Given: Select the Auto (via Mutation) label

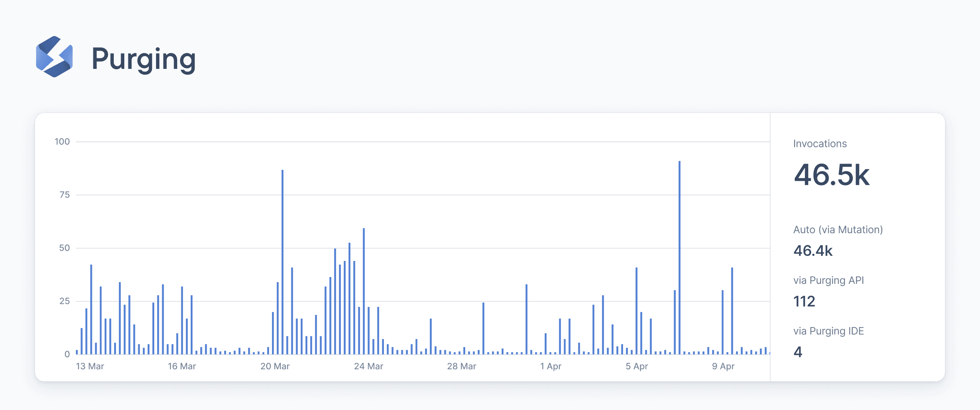Looking at the screenshot, I should tap(838, 230).
